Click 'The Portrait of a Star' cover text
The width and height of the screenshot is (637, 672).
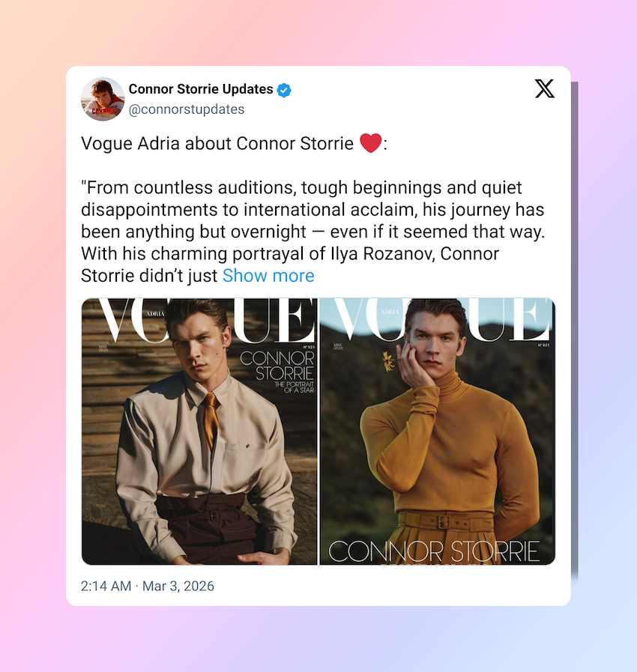coord(295,387)
